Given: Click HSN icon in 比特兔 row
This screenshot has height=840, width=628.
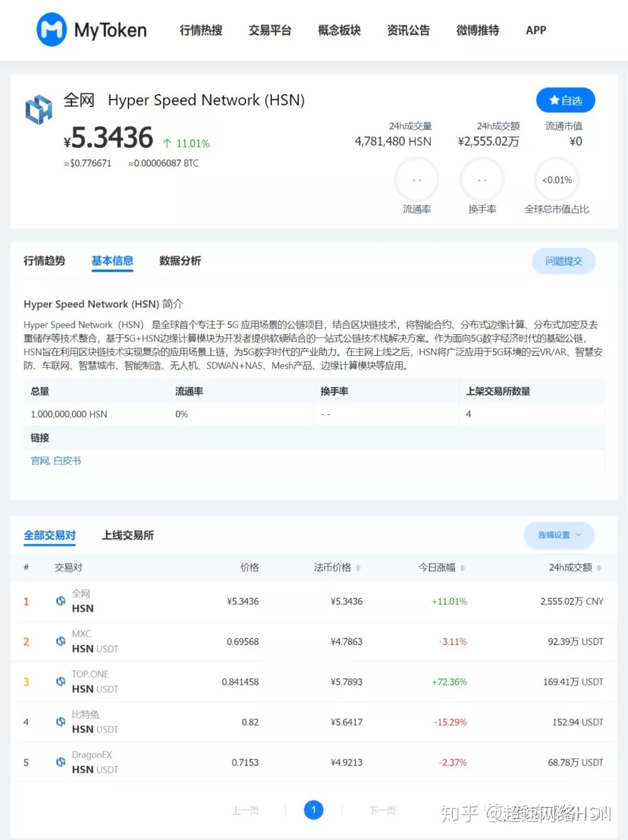Looking at the screenshot, I should tap(60, 721).
